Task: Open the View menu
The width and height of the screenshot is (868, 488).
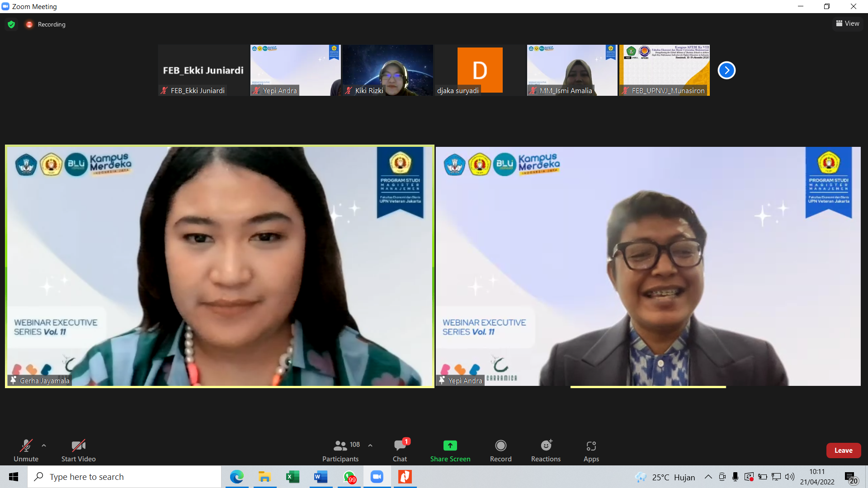Action: [x=847, y=23]
